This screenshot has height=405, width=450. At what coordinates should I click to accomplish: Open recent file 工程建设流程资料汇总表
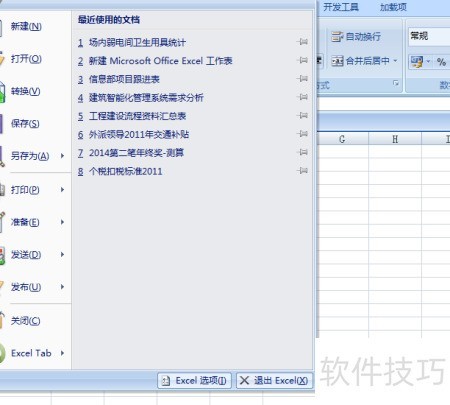point(137,116)
